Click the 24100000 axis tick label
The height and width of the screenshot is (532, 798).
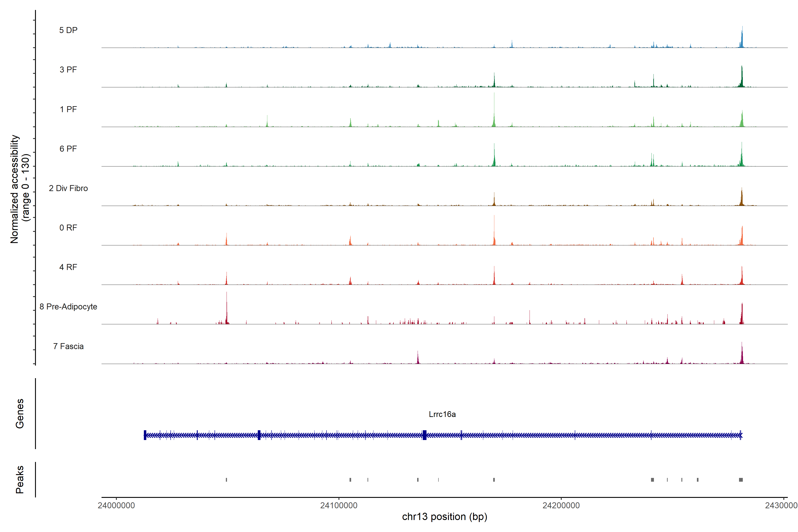coord(339,506)
